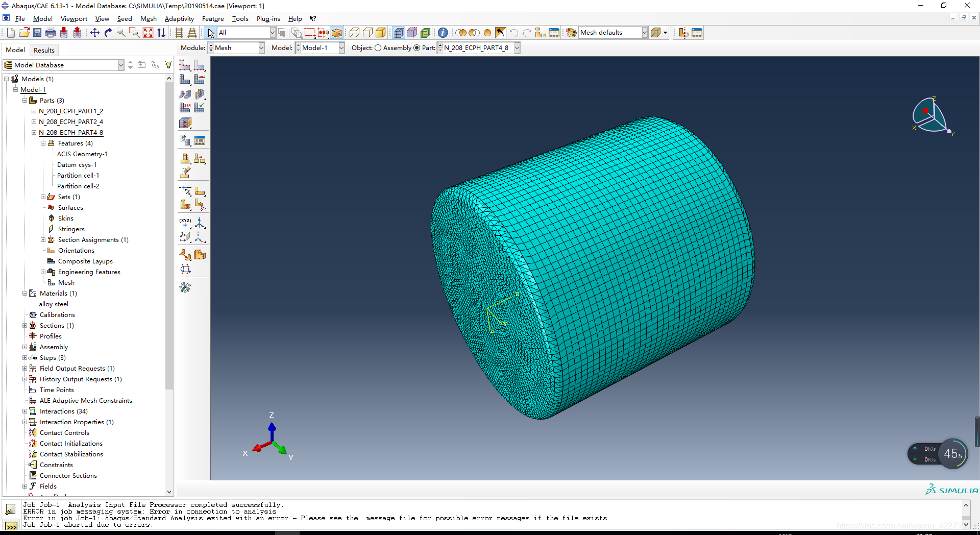Click the Auto-Fit View icon
980x535 pixels.
(148, 33)
